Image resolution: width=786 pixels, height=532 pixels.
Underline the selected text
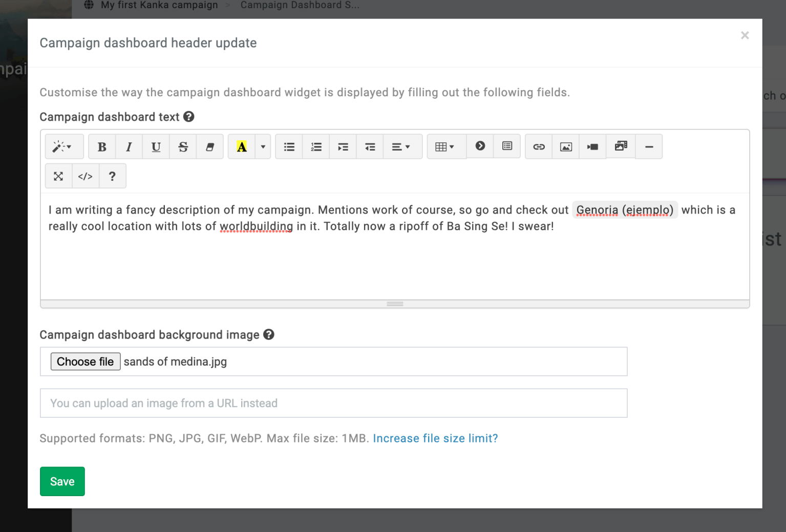pyautogui.click(x=156, y=146)
